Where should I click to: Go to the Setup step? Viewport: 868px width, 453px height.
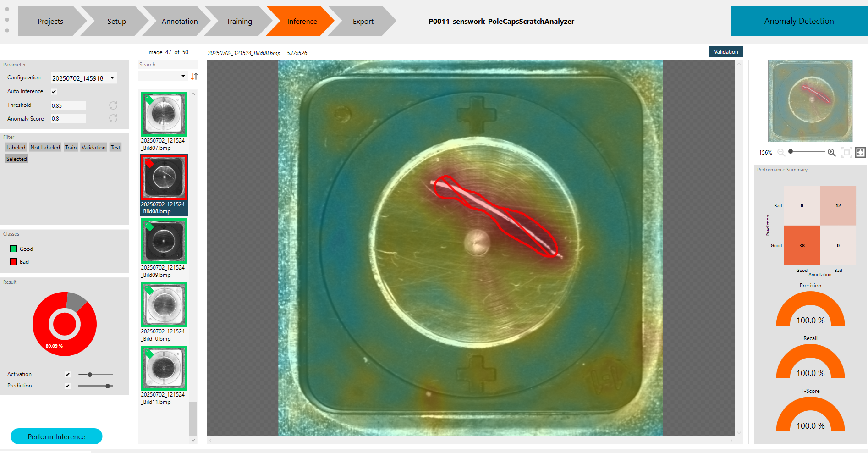click(x=117, y=21)
